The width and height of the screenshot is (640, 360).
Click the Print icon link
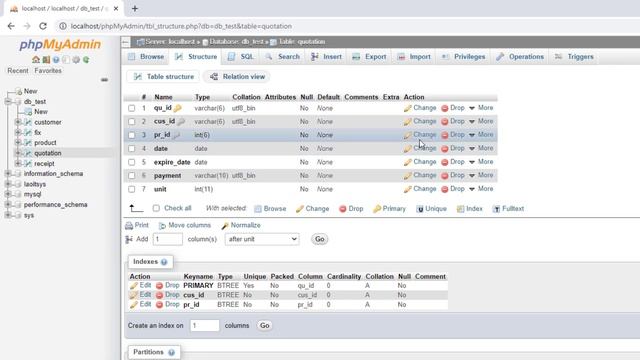click(x=129, y=225)
